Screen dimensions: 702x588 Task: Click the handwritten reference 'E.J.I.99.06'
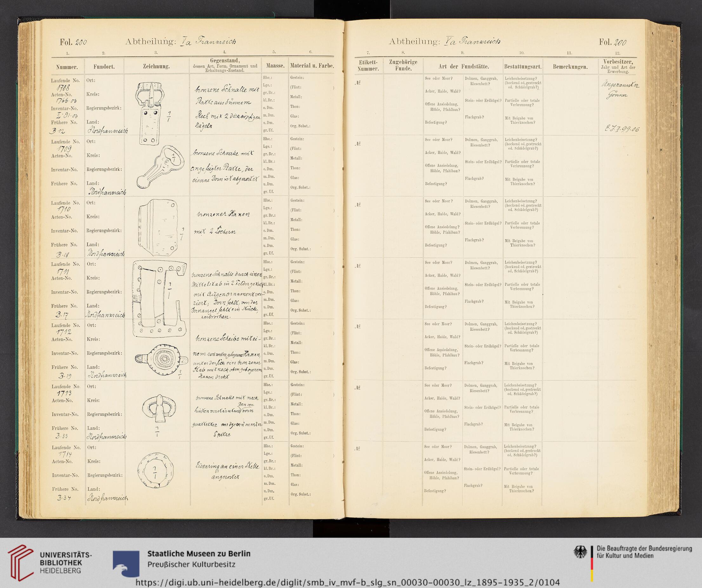pos(622,129)
